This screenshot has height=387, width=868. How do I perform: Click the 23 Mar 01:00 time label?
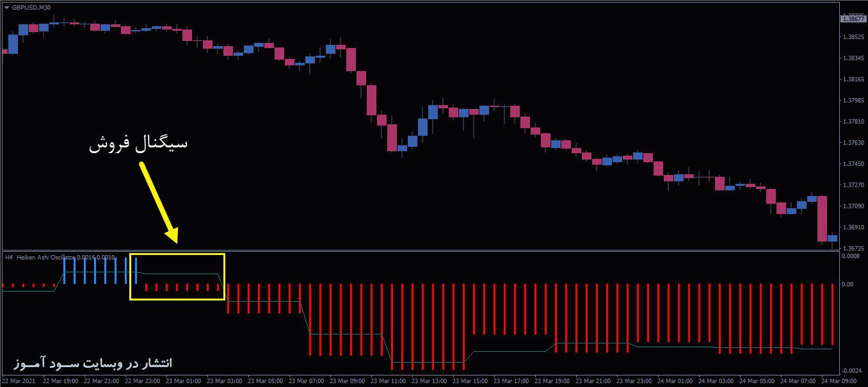coord(185,381)
